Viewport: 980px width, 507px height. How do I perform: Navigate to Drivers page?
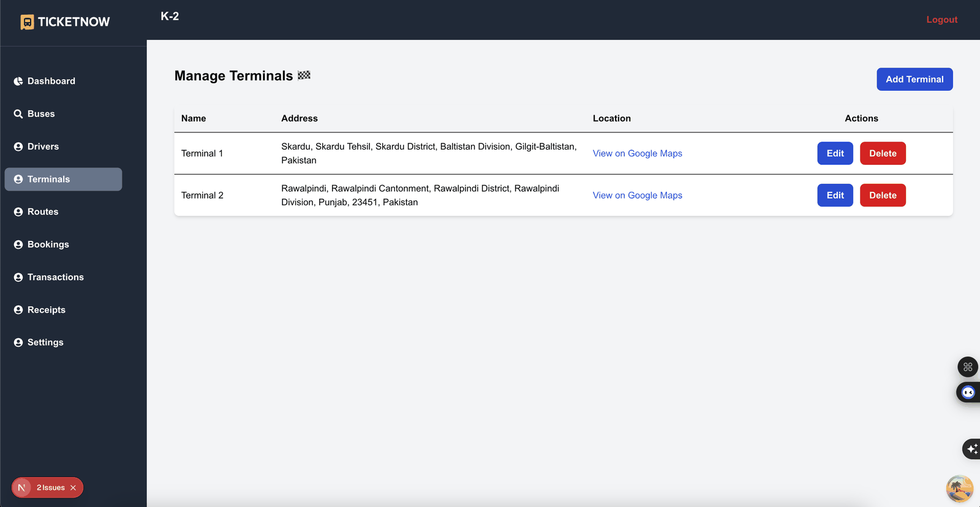pos(63,147)
